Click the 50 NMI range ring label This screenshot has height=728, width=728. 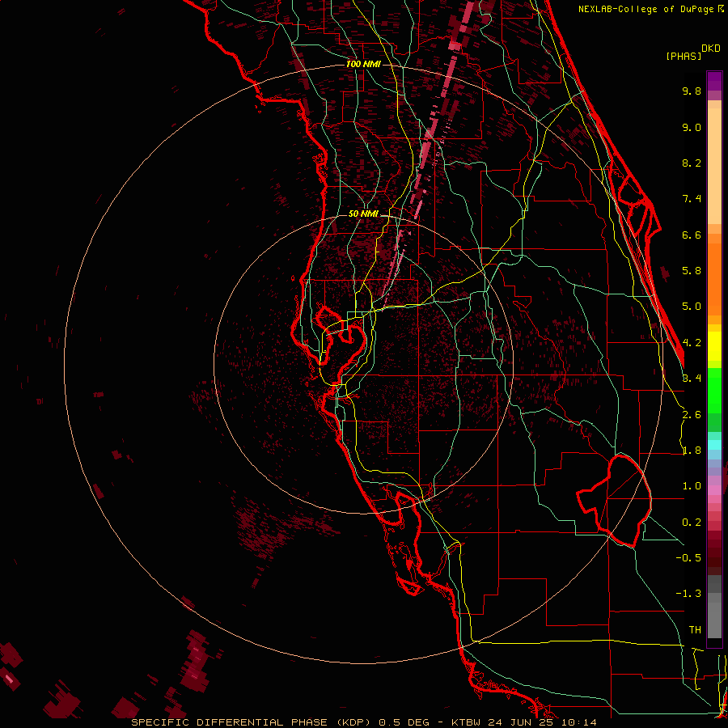363,214
